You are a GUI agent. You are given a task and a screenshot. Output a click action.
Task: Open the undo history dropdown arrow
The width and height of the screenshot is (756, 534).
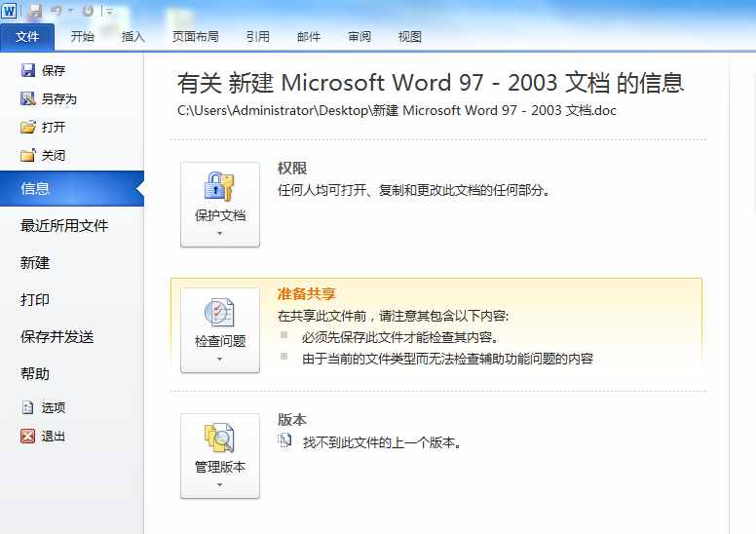(x=71, y=10)
